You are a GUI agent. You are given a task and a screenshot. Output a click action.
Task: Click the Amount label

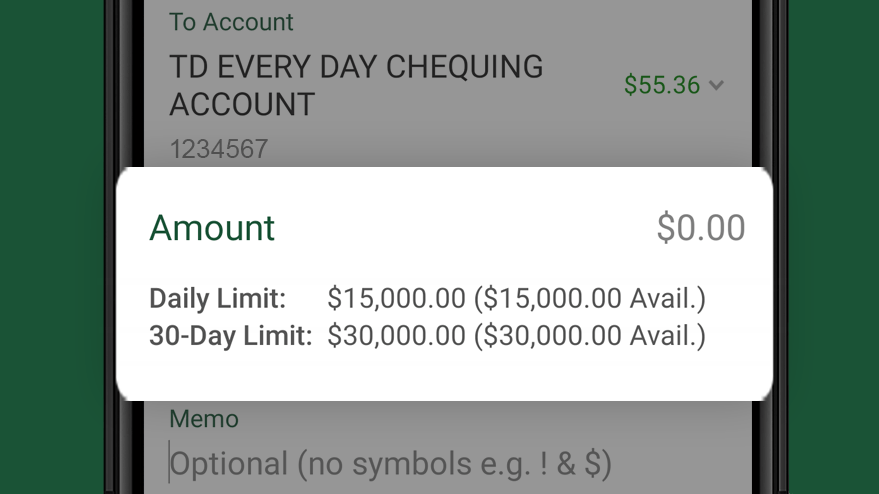click(212, 228)
